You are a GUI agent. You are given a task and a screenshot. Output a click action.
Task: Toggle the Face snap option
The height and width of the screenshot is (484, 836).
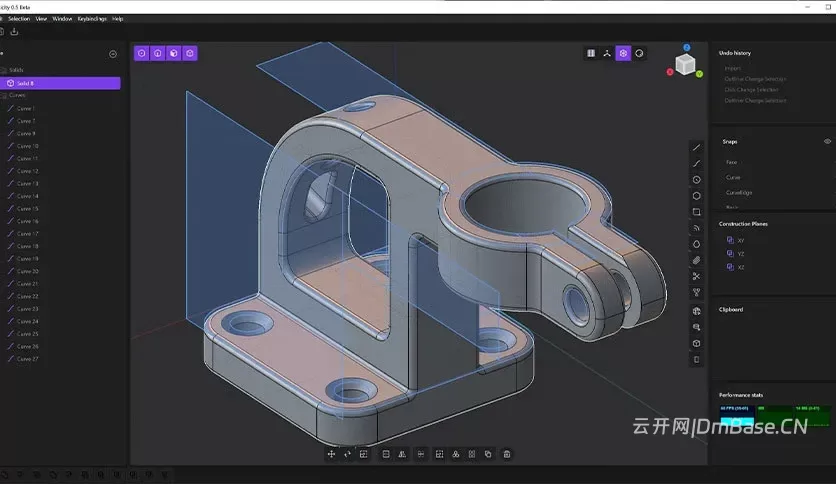(x=731, y=162)
